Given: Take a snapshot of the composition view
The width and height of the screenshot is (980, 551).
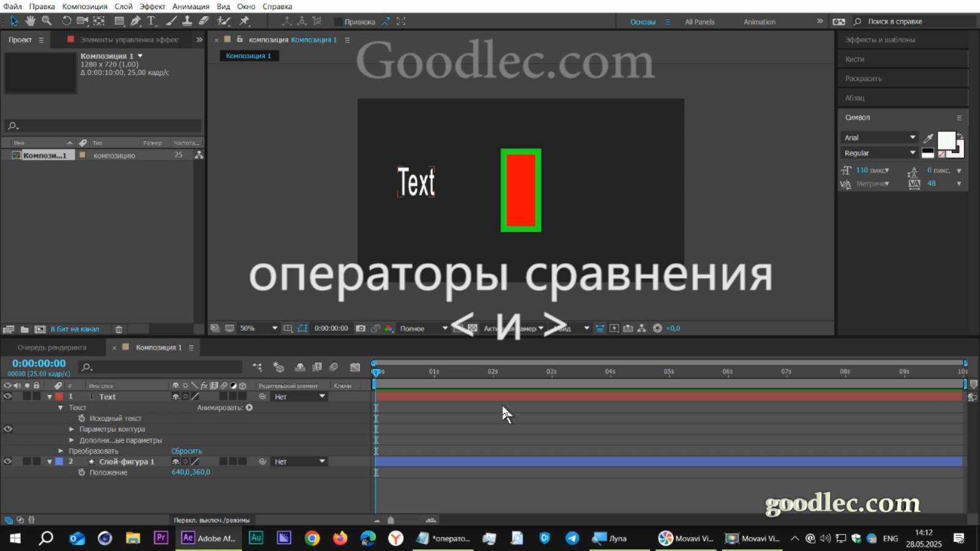Looking at the screenshot, I should point(360,328).
